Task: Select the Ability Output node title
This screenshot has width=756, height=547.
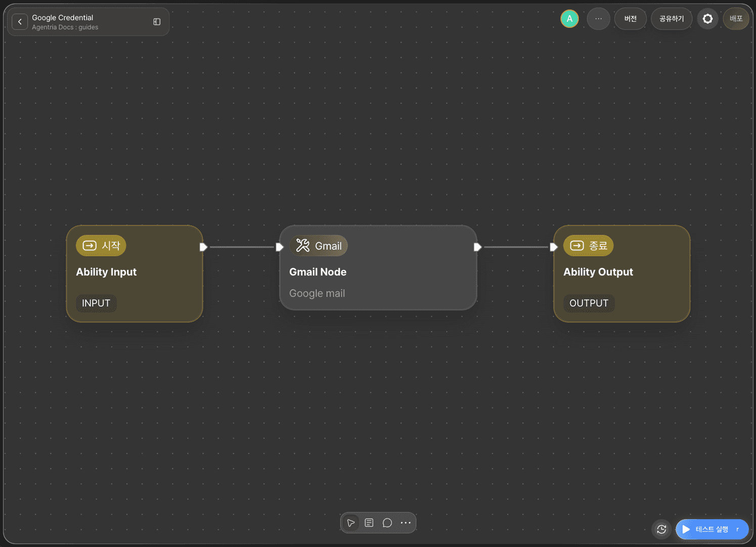Action: point(598,272)
